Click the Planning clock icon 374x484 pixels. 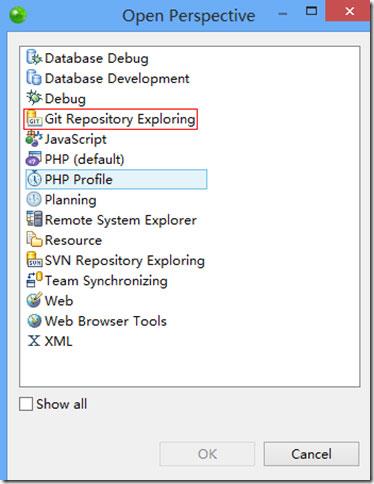click(34, 199)
